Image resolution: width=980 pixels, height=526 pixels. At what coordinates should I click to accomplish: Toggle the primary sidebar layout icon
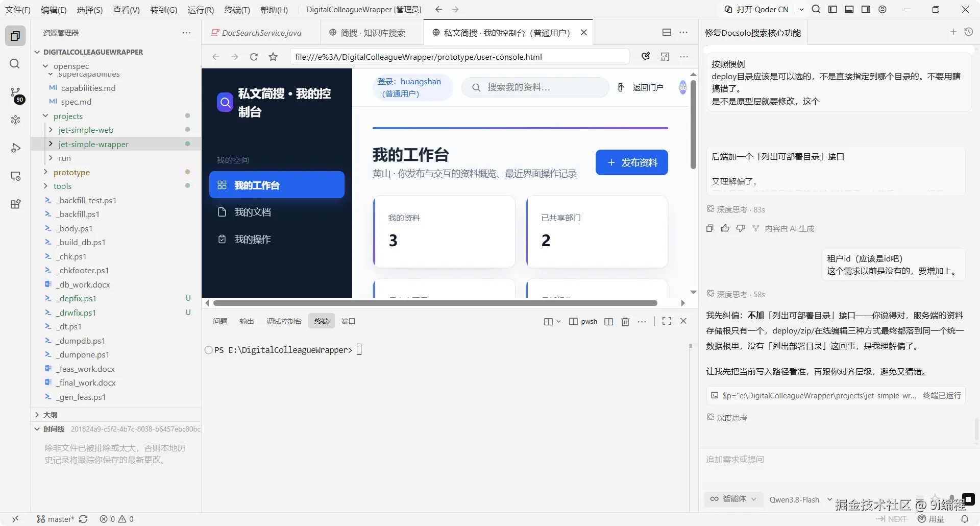pyautogui.click(x=832, y=9)
